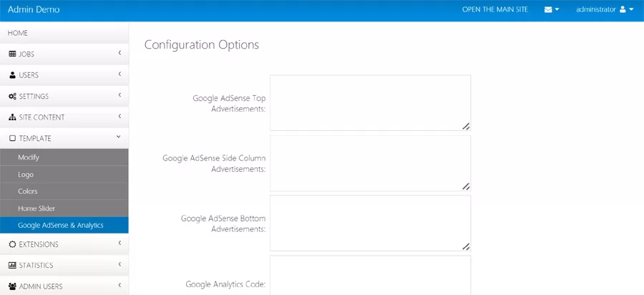Click the Jobs table icon in sidebar
This screenshot has width=644, height=295.
(x=12, y=54)
